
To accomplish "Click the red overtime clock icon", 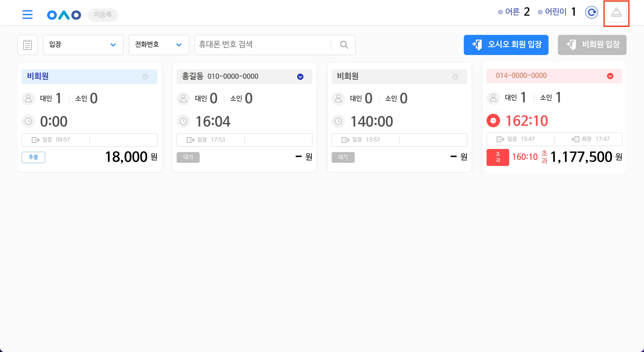I will click(493, 121).
